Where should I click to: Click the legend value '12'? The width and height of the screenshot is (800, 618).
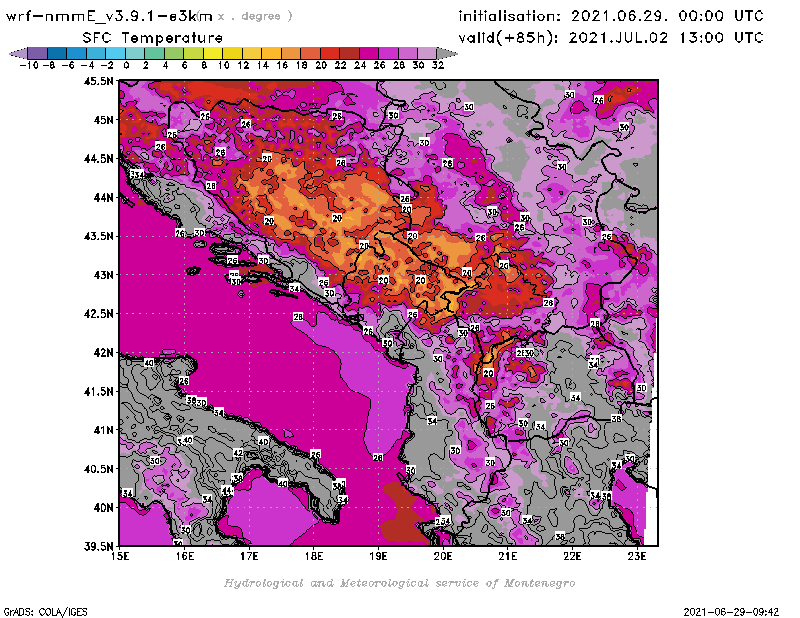point(243,65)
